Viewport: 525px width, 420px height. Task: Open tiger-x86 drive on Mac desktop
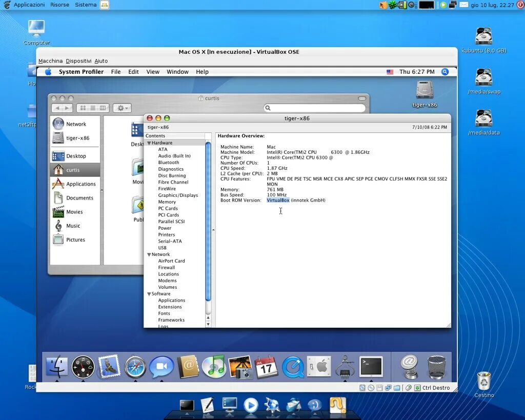coord(425,94)
